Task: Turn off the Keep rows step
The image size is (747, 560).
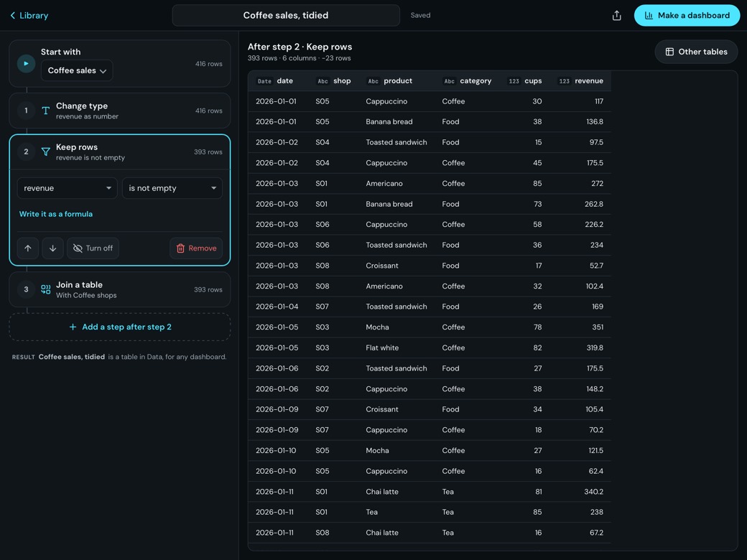Action: pyautogui.click(x=93, y=248)
